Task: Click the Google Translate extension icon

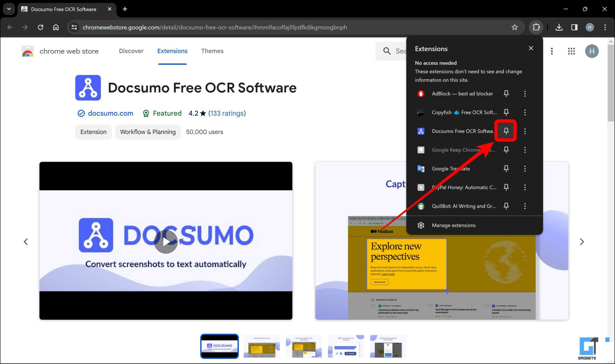Action: click(x=420, y=168)
